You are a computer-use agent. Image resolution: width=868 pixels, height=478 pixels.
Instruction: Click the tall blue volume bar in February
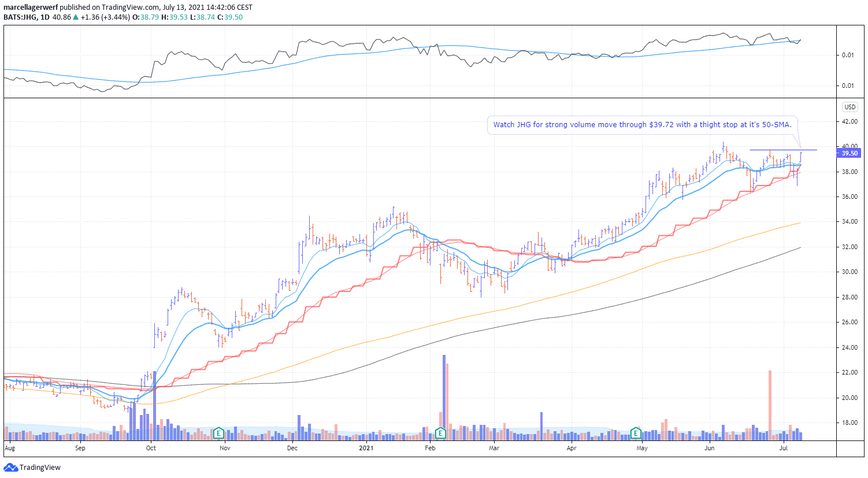click(444, 398)
